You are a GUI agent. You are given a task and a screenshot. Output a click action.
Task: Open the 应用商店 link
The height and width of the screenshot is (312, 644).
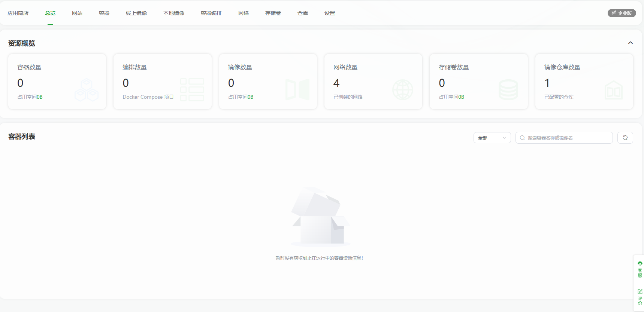click(x=18, y=13)
